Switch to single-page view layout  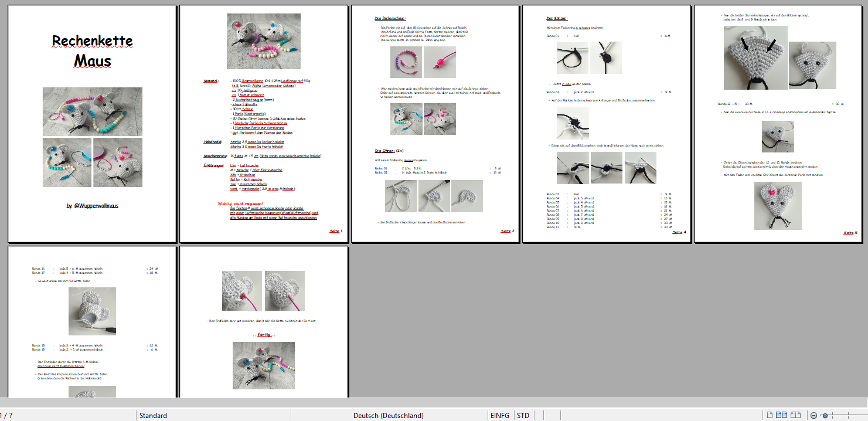tap(771, 415)
